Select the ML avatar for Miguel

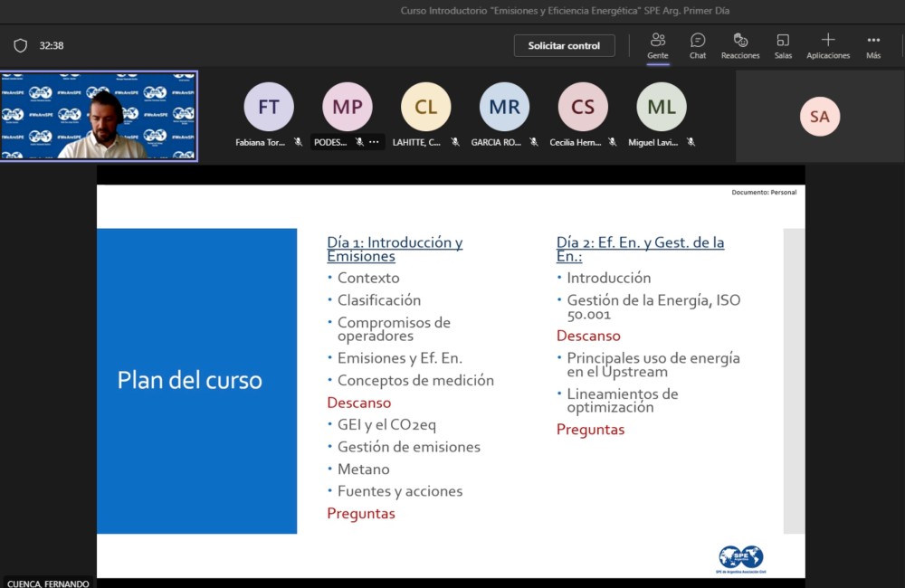point(662,107)
